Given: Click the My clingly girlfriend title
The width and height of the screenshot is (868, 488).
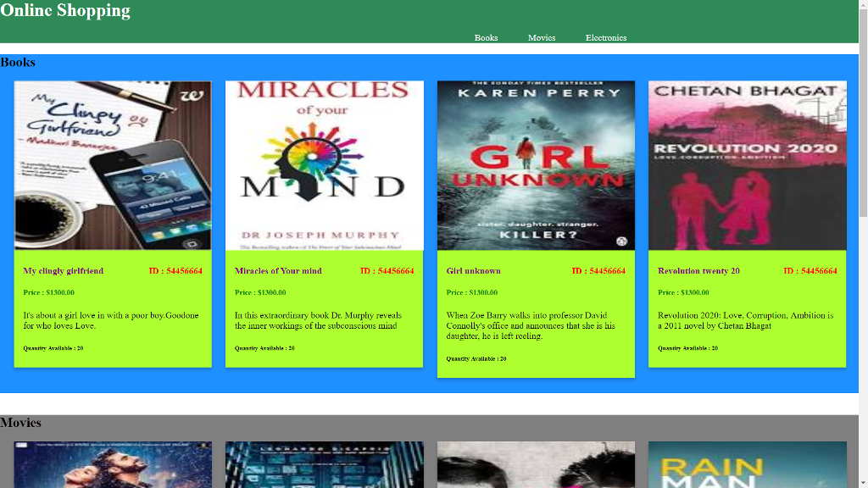Looking at the screenshot, I should coord(63,270).
